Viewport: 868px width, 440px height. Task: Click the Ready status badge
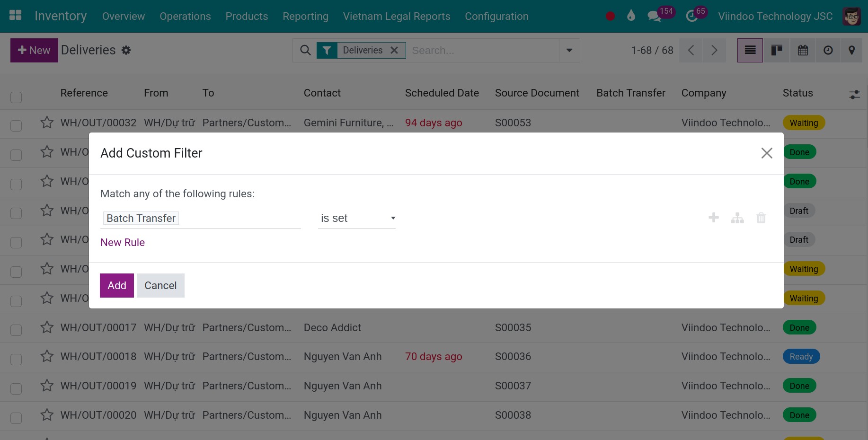[x=801, y=356]
